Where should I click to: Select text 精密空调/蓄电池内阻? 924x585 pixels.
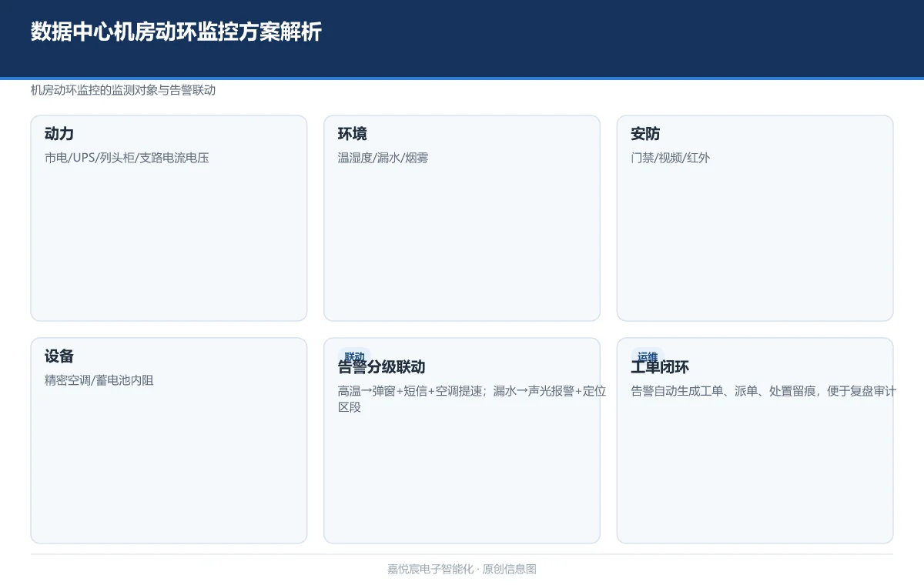click(99, 380)
